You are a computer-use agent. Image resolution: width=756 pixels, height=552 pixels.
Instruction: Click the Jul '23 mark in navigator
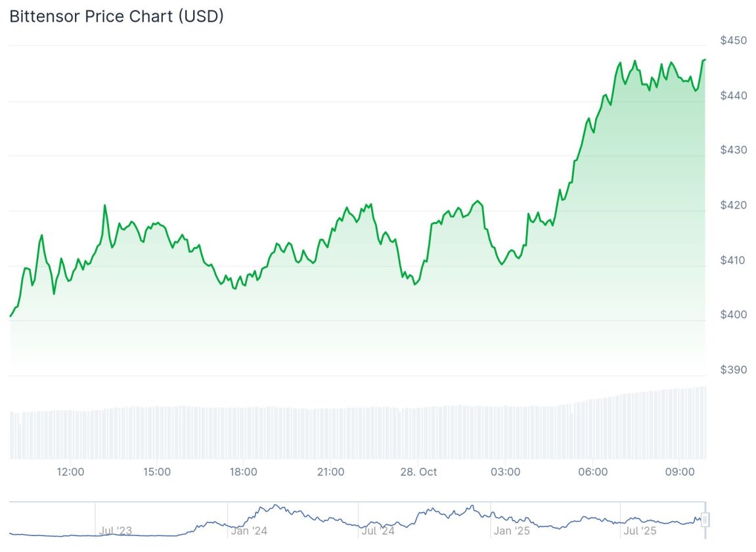[116, 530]
